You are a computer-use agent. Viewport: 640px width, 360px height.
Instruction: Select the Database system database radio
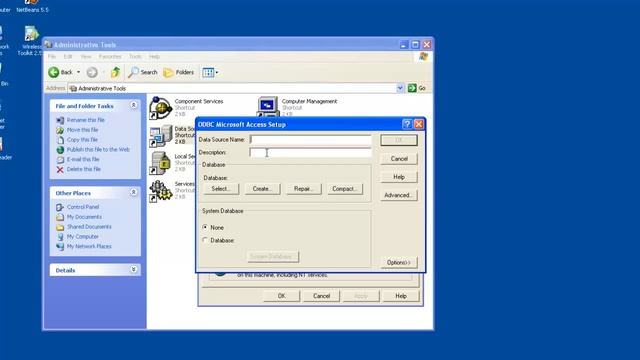tap(205, 240)
